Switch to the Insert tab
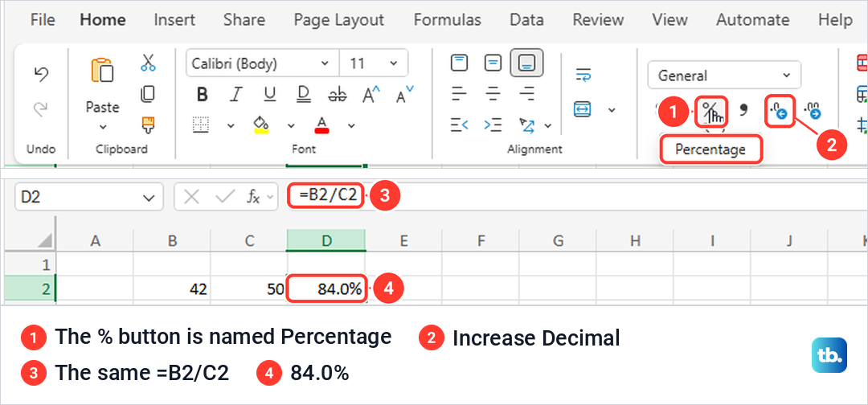Viewport: 868px width, 405px height. (174, 20)
